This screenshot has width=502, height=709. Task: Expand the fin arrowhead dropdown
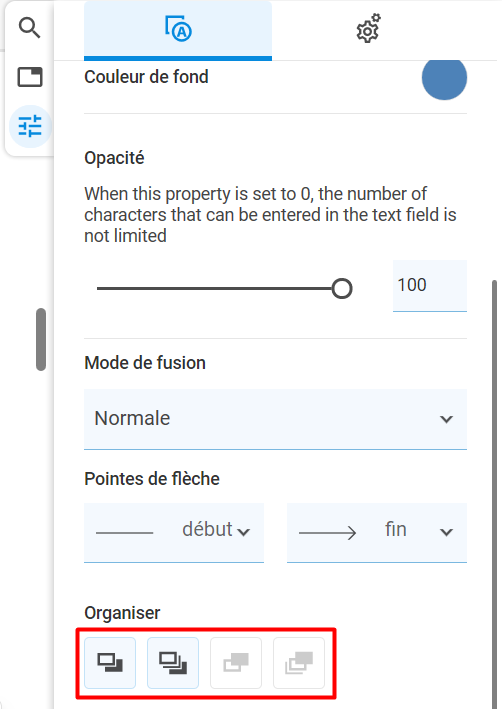click(x=377, y=533)
